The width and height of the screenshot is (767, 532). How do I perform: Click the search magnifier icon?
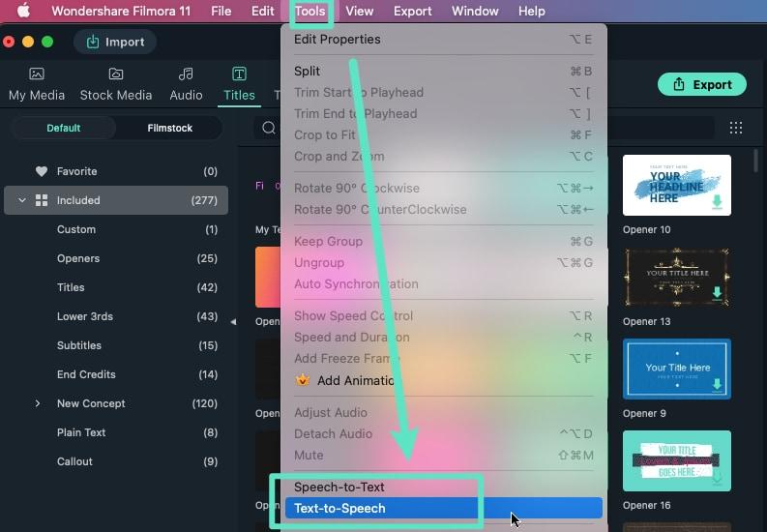269,128
